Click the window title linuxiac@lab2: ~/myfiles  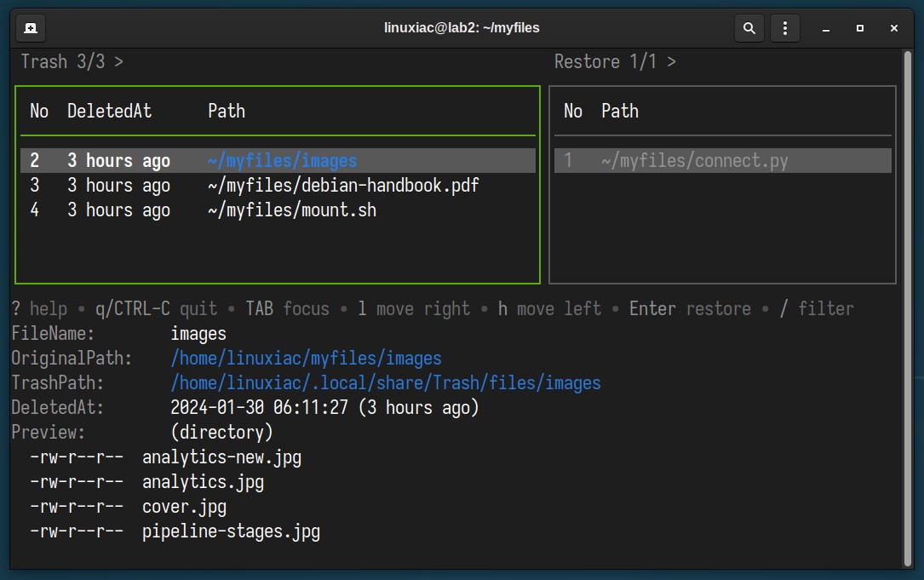pyautogui.click(x=462, y=28)
